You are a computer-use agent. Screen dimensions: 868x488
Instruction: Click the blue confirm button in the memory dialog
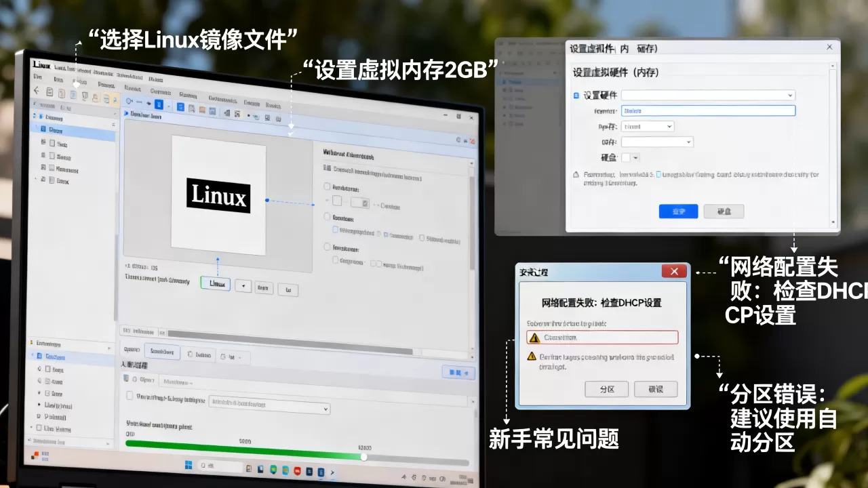[x=678, y=211]
